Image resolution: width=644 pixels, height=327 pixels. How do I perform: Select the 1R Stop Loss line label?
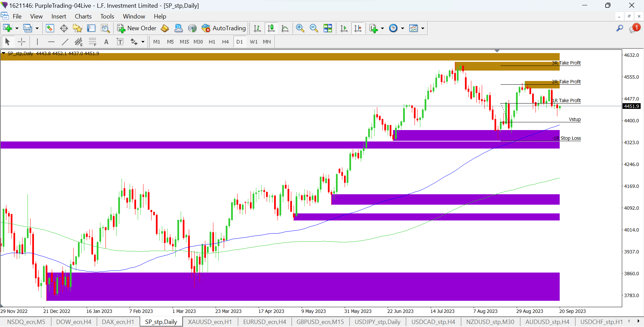[x=568, y=138]
